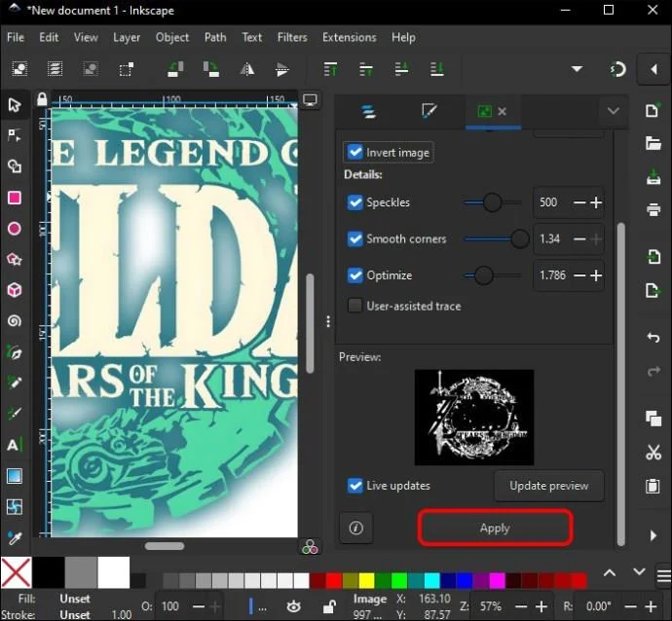The width and height of the screenshot is (672, 621).
Task: Rotate selection 90 degrees clockwise
Action: click(211, 69)
